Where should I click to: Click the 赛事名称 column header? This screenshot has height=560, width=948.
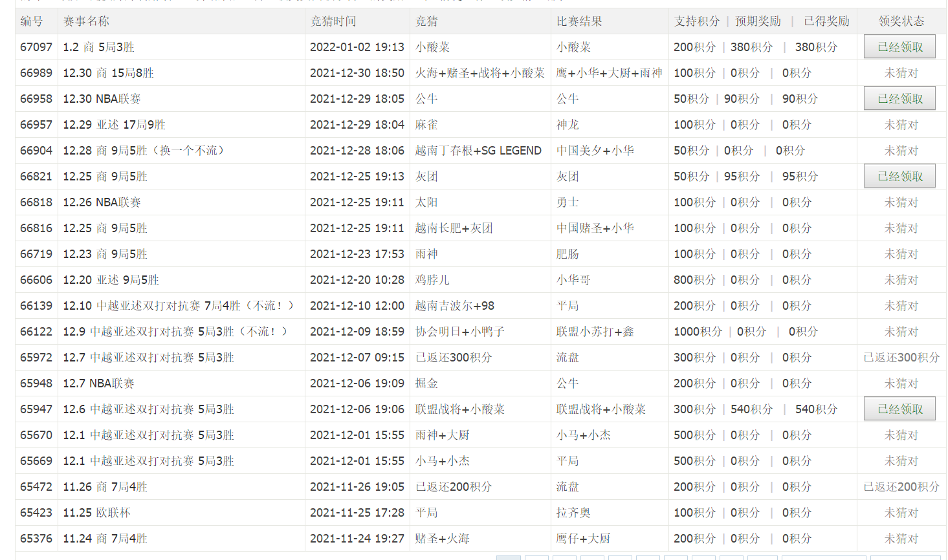pyautogui.click(x=86, y=21)
